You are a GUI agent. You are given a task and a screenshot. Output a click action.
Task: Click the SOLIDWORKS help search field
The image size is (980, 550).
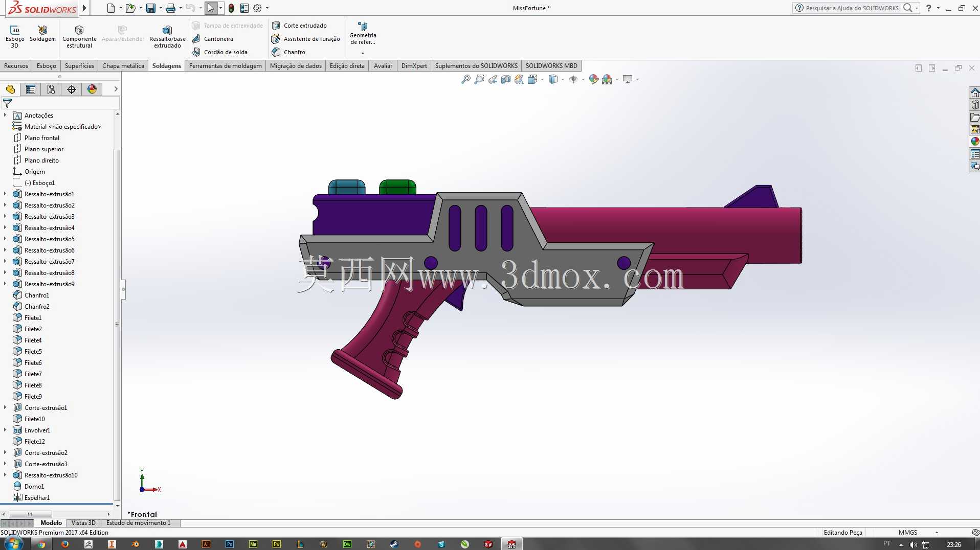[852, 8]
